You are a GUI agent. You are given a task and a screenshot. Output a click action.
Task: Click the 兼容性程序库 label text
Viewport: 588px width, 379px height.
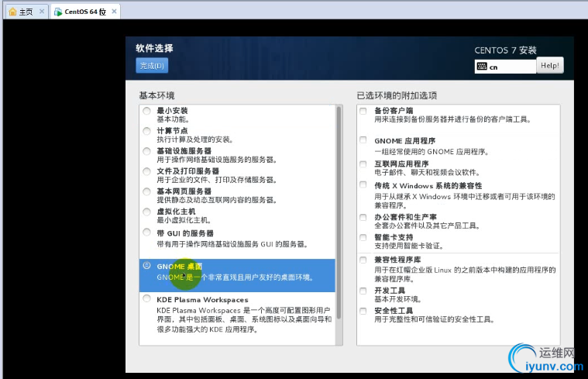click(397, 260)
